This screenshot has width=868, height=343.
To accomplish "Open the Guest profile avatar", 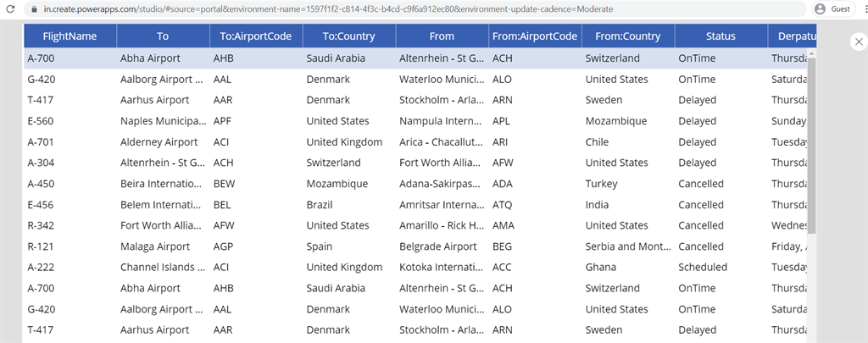I will coord(820,9).
